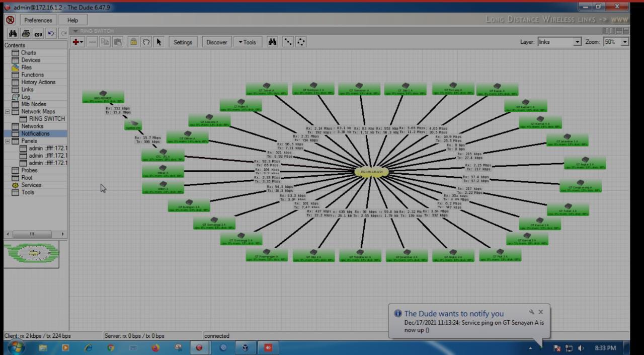The height and width of the screenshot is (355, 644).
Task: Open the Help menu
Action: click(72, 20)
